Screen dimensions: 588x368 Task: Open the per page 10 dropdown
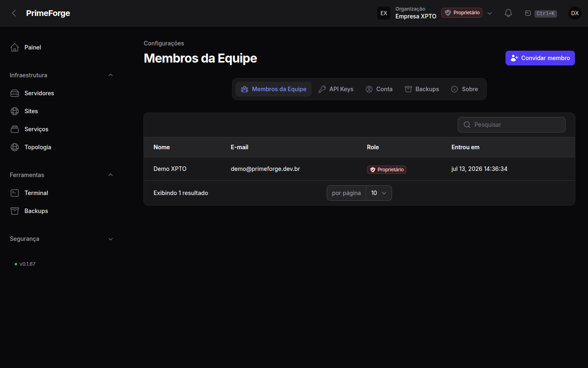coord(379,193)
